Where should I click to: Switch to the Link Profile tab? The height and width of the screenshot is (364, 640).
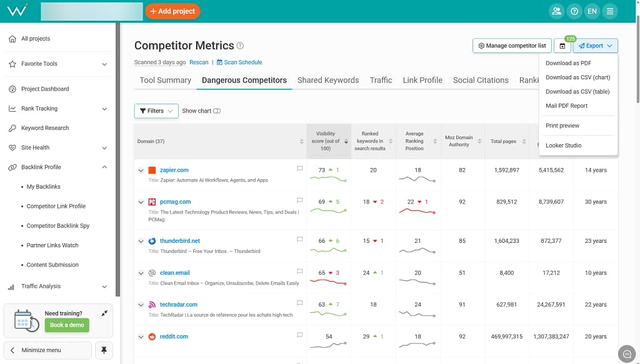click(422, 81)
